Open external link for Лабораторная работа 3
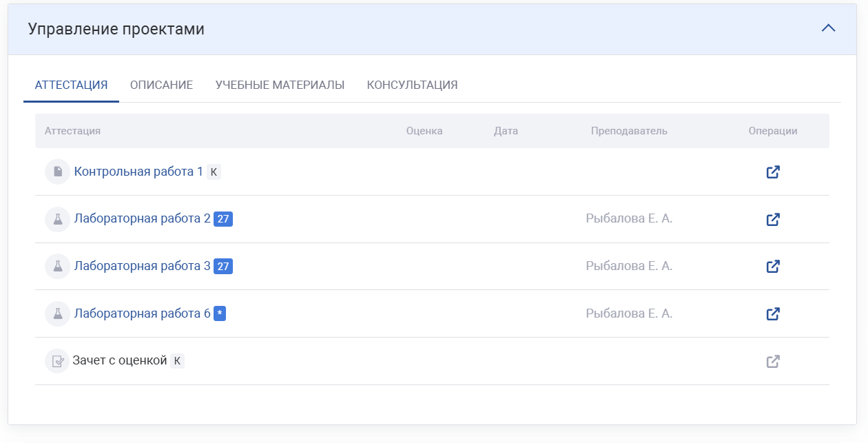 (x=773, y=267)
